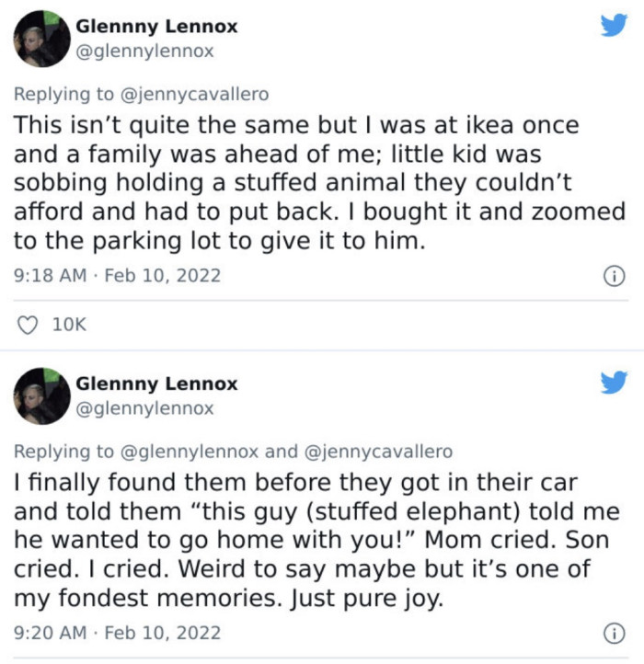Click the 10K likes count
This screenshot has width=644, height=664.
click(71, 325)
